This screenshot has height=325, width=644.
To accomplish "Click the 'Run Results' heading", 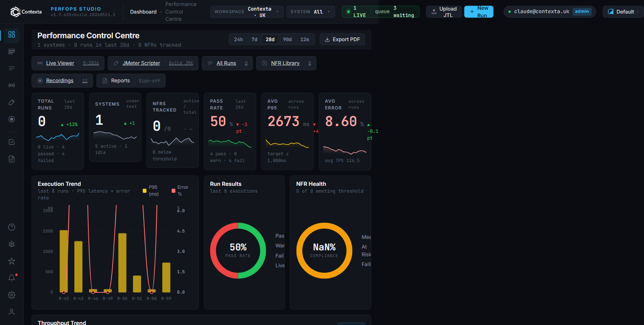I will point(226,184).
